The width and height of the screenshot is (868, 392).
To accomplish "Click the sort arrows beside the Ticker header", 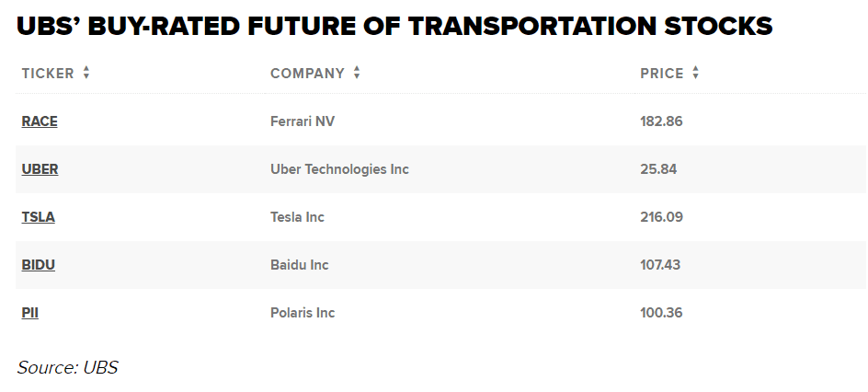I will coord(86,74).
